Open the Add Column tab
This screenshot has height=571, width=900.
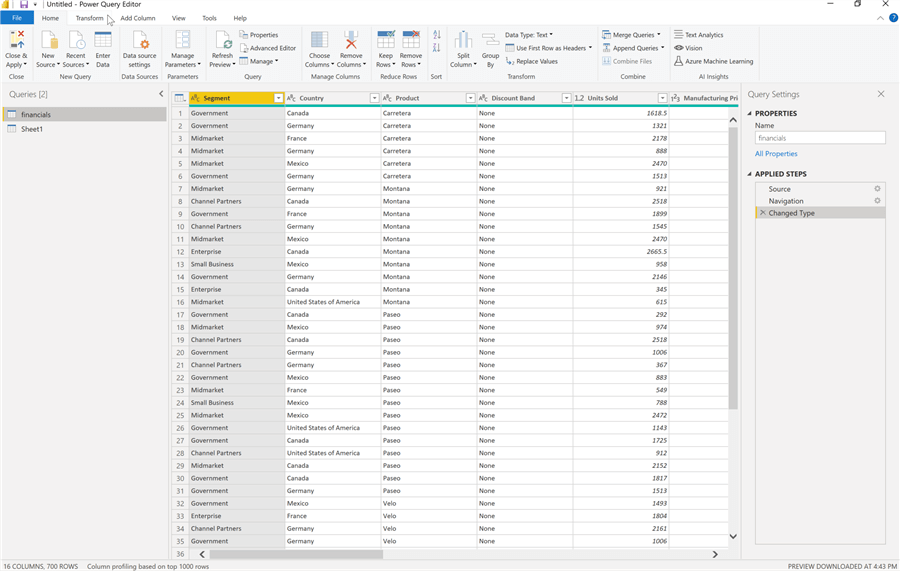point(138,18)
